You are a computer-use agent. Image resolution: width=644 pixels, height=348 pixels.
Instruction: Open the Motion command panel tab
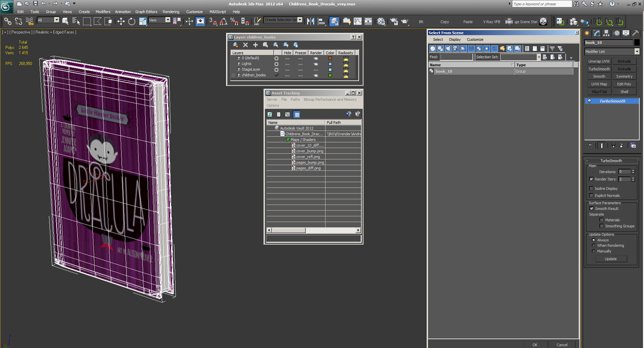click(616, 33)
